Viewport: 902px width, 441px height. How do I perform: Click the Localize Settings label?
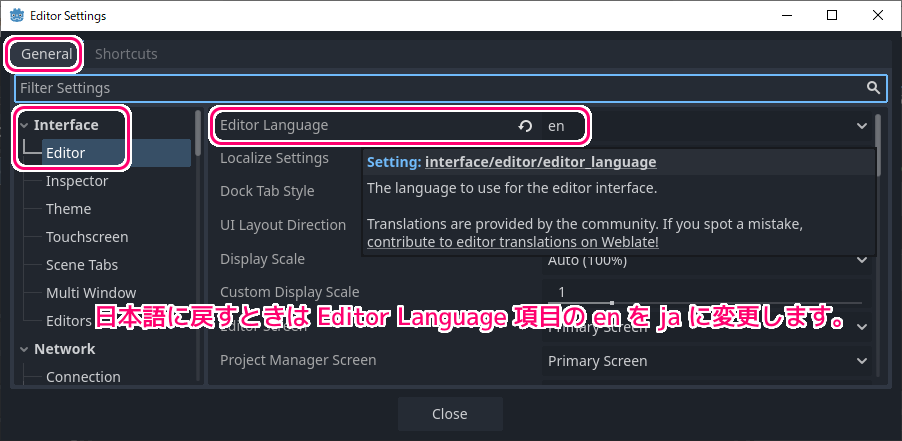(274, 158)
